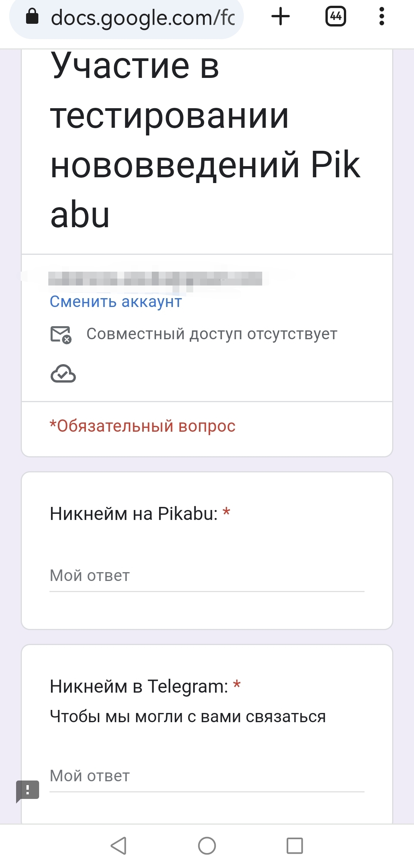
Task: Tap the red '*Обязательный вопрос' notice
Action: click(143, 426)
